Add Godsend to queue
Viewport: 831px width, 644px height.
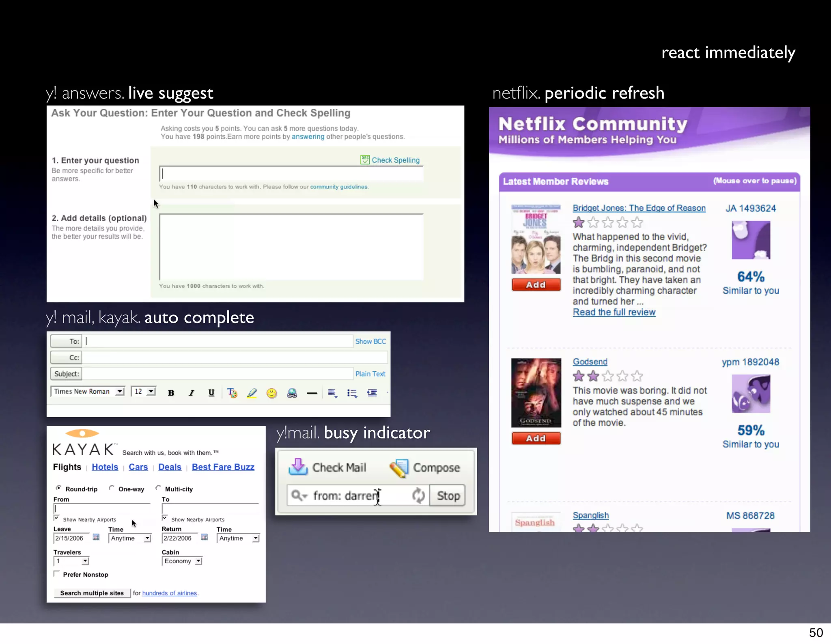[x=536, y=438]
